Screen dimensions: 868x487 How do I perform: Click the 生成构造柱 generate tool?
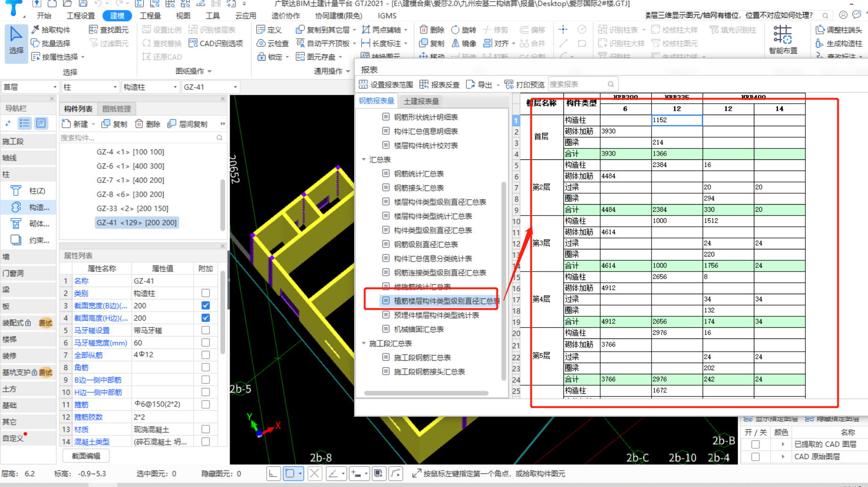pos(839,43)
